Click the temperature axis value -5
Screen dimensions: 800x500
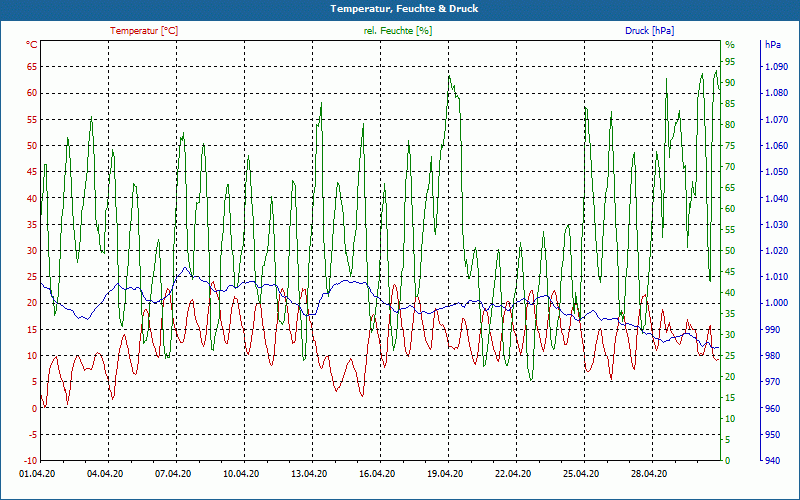tap(33, 435)
